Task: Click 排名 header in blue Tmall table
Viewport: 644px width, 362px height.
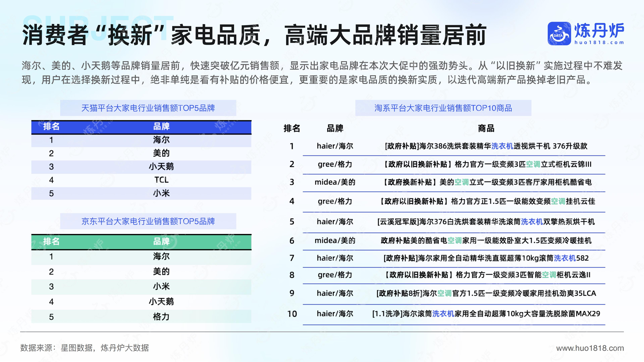Action: pyautogui.click(x=51, y=126)
